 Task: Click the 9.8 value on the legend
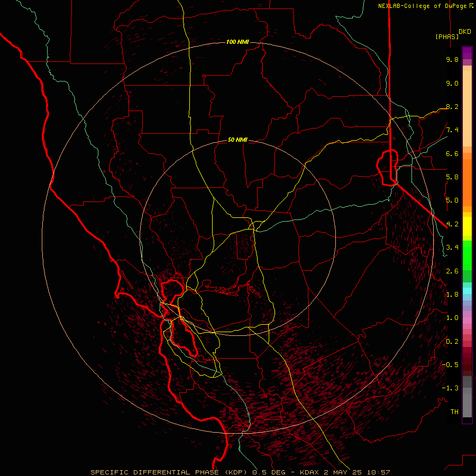point(452,59)
